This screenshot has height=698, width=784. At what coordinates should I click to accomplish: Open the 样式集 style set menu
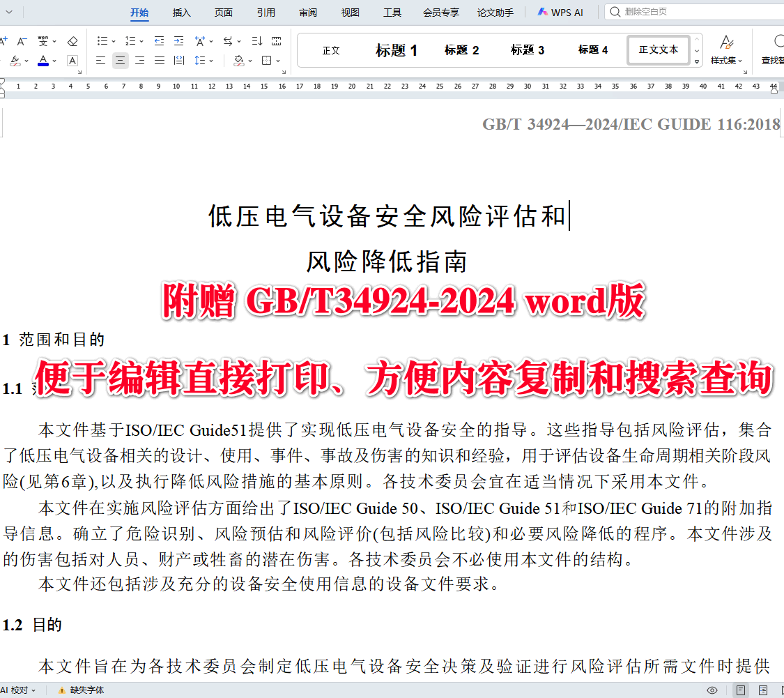pos(726,50)
